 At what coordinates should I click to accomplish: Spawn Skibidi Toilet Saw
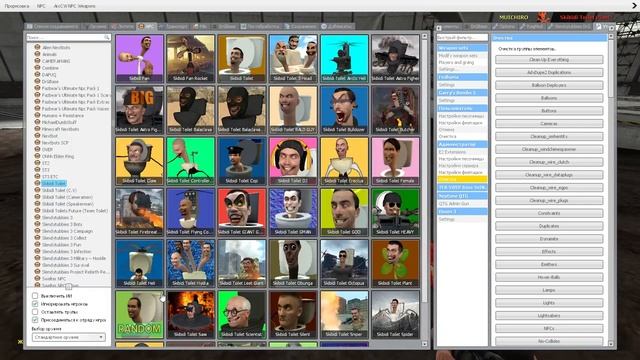191,315
